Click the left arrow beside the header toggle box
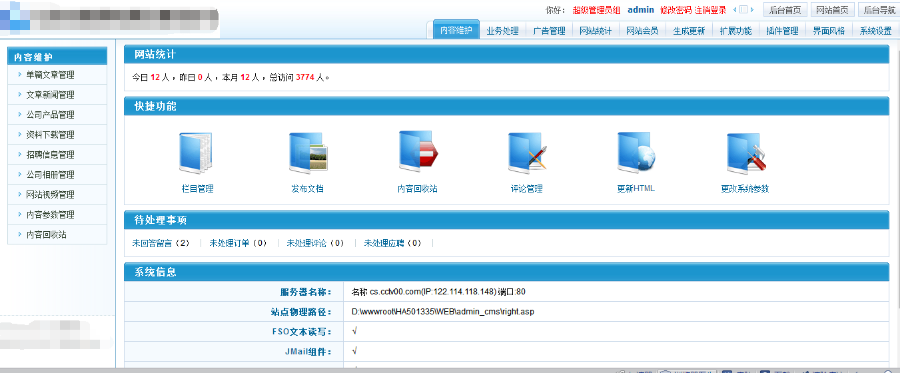 [735, 10]
